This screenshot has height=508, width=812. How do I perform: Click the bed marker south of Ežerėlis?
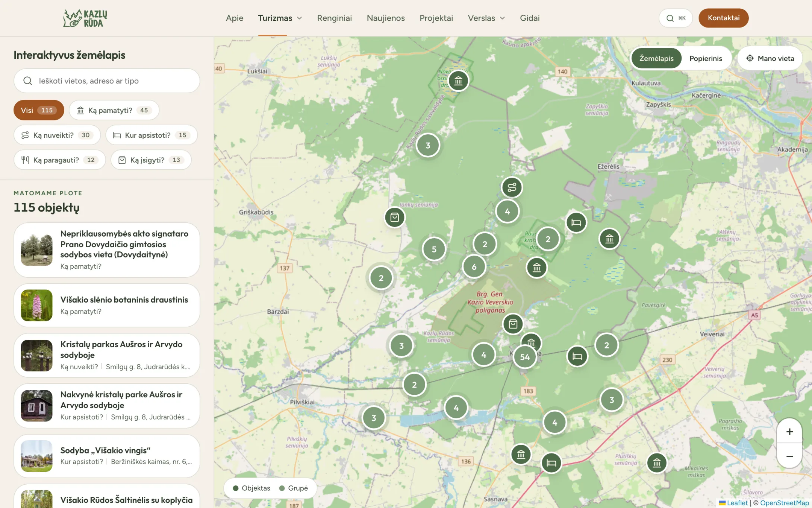[576, 222]
